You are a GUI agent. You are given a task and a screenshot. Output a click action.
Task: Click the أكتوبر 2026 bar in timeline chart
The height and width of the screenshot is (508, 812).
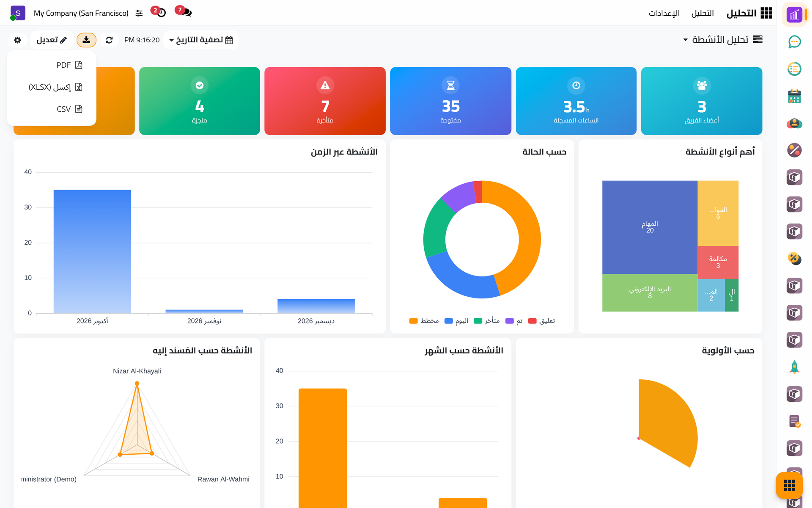[x=92, y=251]
